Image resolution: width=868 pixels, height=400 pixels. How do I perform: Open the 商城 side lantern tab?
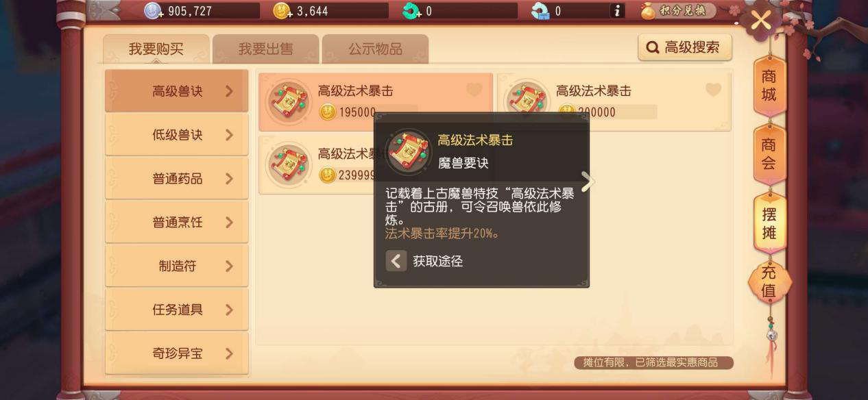pyautogui.click(x=769, y=86)
